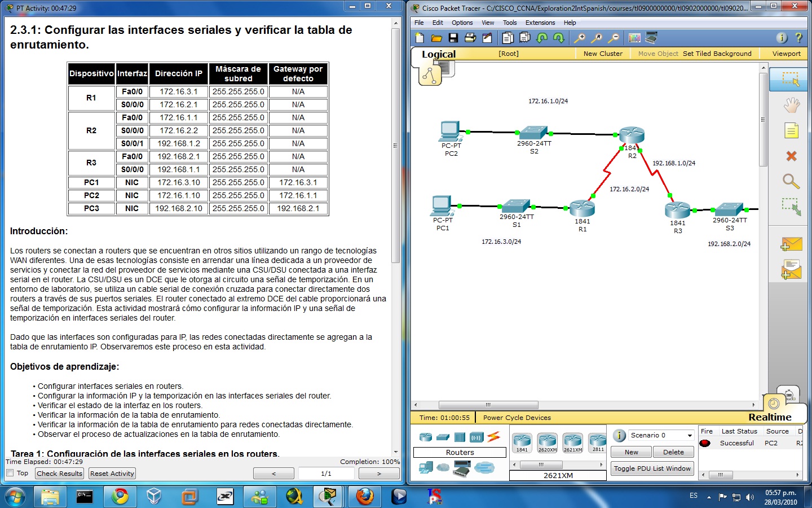Viewport: 812px width, 508px height.
Task: Choose the Move Layout hand tool
Action: click(x=791, y=105)
